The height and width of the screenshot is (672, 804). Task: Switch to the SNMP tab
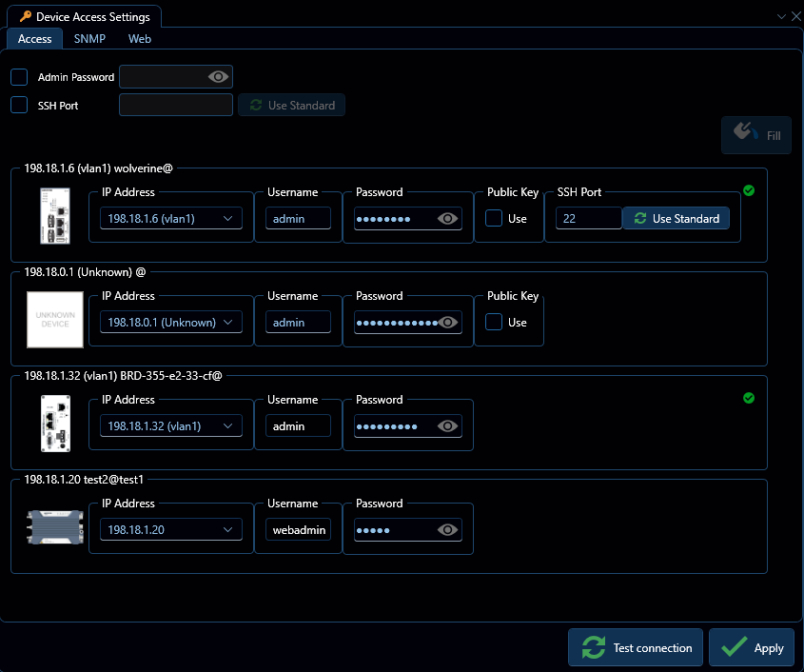[x=89, y=38]
